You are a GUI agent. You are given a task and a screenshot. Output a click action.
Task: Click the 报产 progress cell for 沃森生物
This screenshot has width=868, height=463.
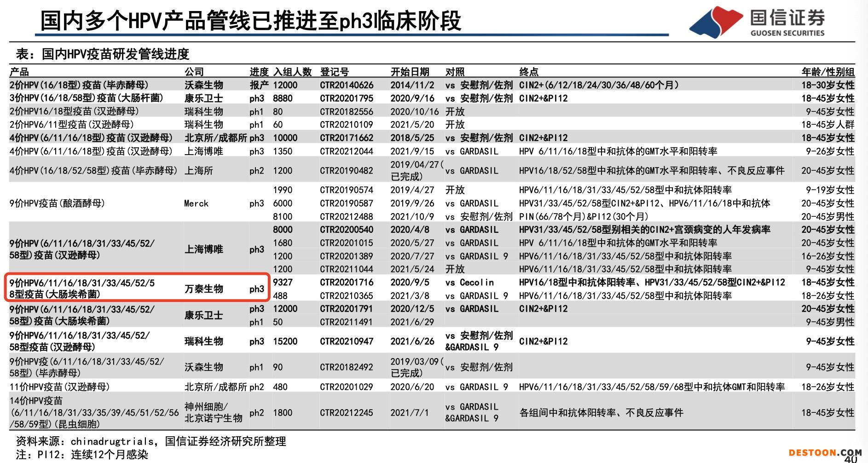(259, 85)
